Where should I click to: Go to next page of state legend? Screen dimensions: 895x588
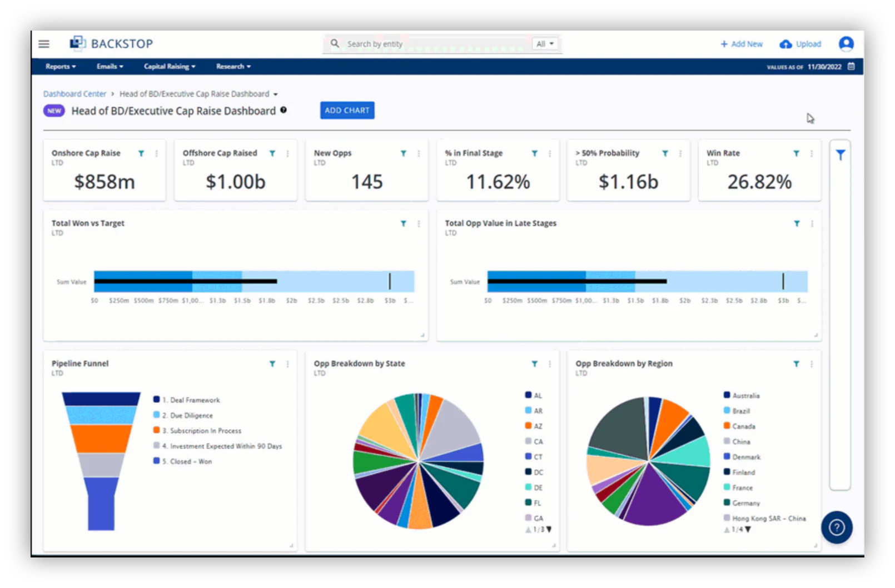click(549, 530)
